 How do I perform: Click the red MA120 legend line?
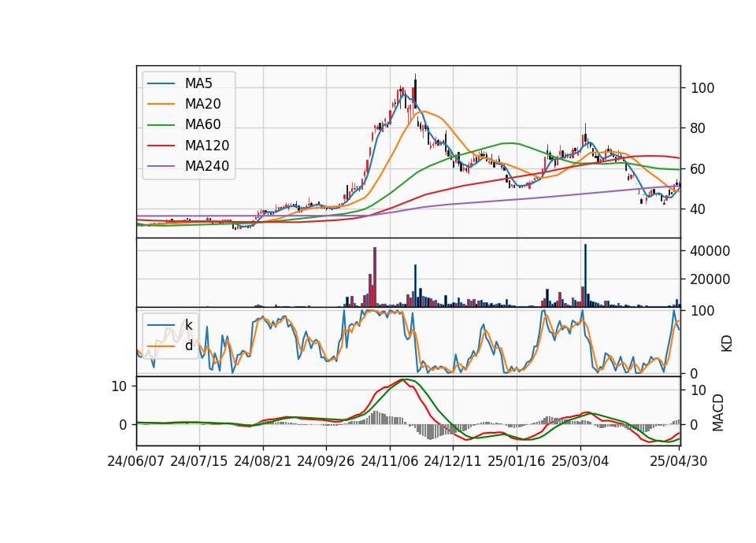click(x=161, y=146)
